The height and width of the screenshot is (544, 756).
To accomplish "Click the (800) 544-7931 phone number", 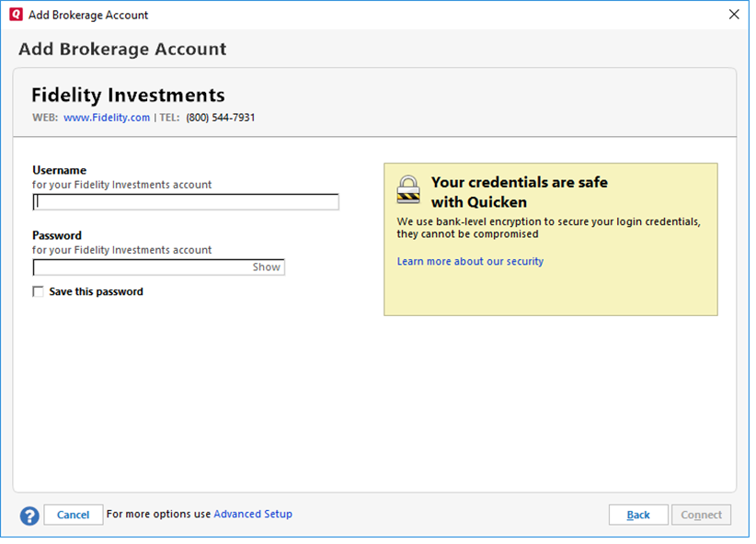I will click(221, 118).
